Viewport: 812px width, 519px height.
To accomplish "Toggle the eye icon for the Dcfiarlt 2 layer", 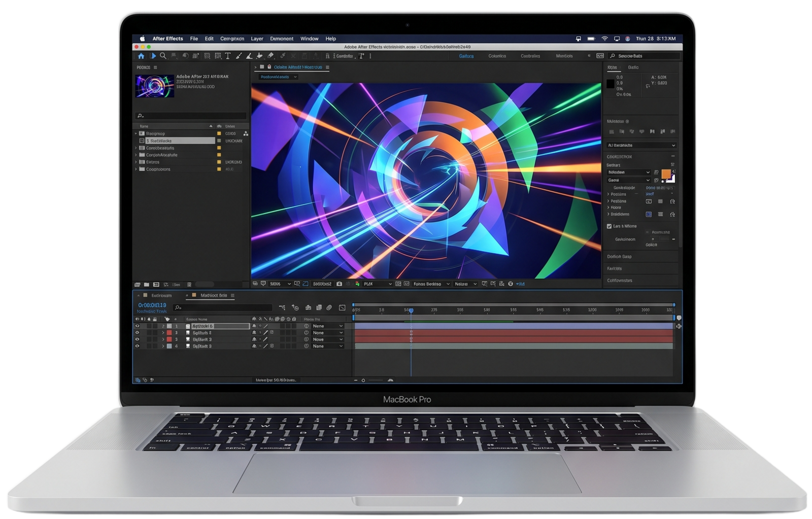I will tap(137, 339).
